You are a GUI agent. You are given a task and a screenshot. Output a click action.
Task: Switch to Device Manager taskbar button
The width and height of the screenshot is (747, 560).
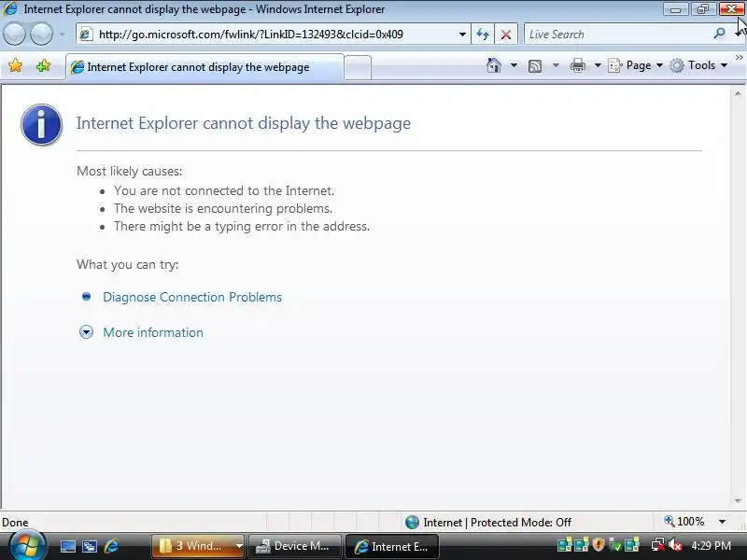click(295, 546)
